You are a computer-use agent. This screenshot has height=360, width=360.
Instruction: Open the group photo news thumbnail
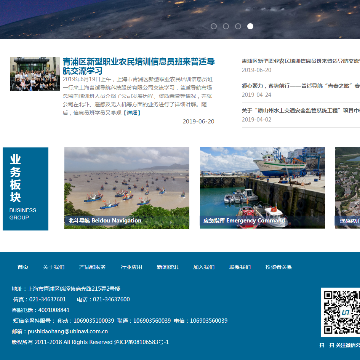(35, 74)
